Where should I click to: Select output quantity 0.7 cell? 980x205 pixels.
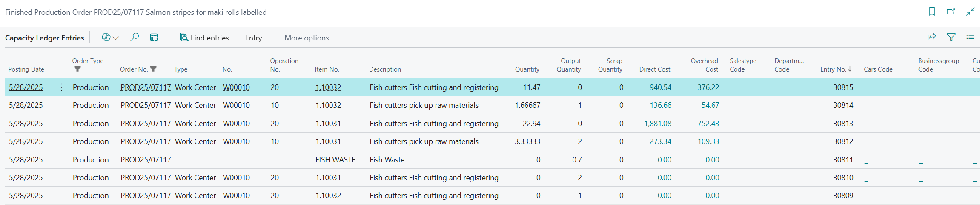577,159
